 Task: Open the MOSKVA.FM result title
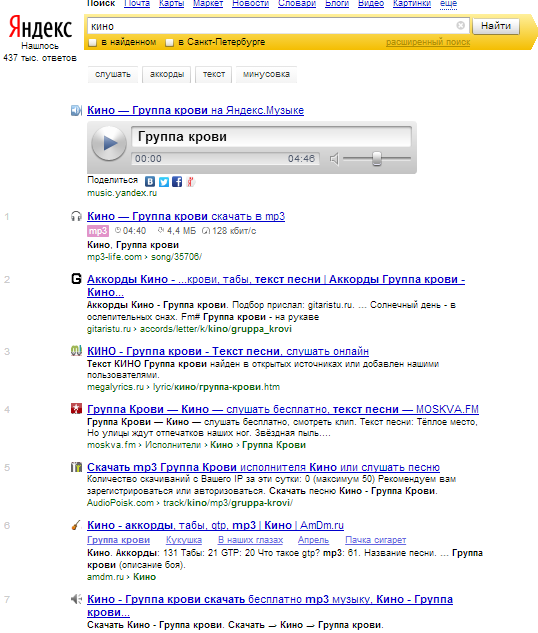[283, 409]
